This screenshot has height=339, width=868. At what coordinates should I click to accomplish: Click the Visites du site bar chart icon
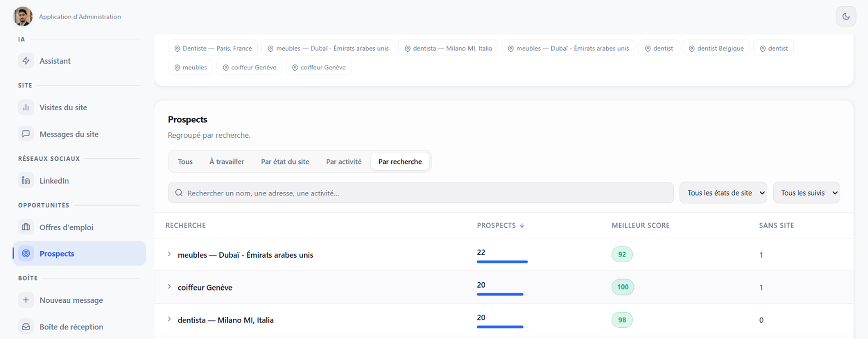click(x=26, y=107)
